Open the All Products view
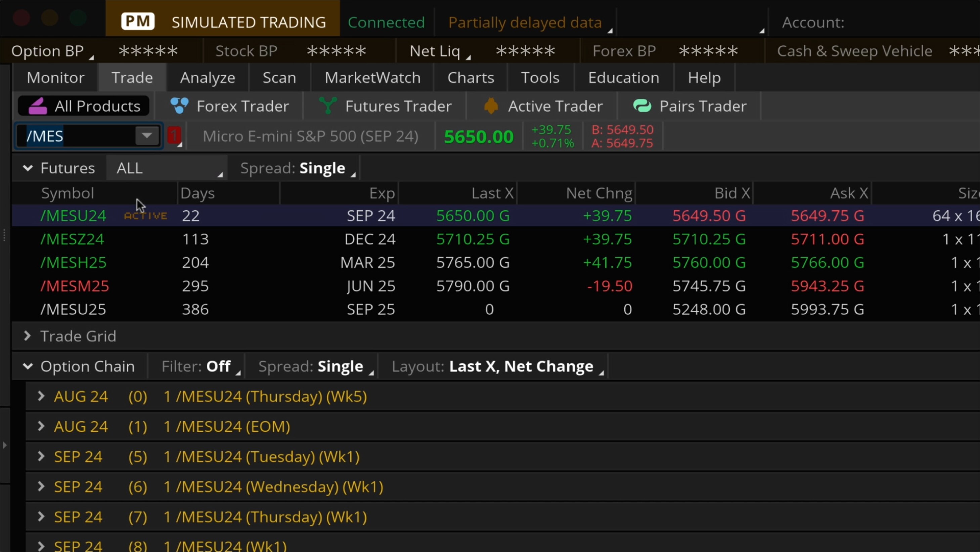Image resolution: width=980 pixels, height=552 pixels. 83,106
